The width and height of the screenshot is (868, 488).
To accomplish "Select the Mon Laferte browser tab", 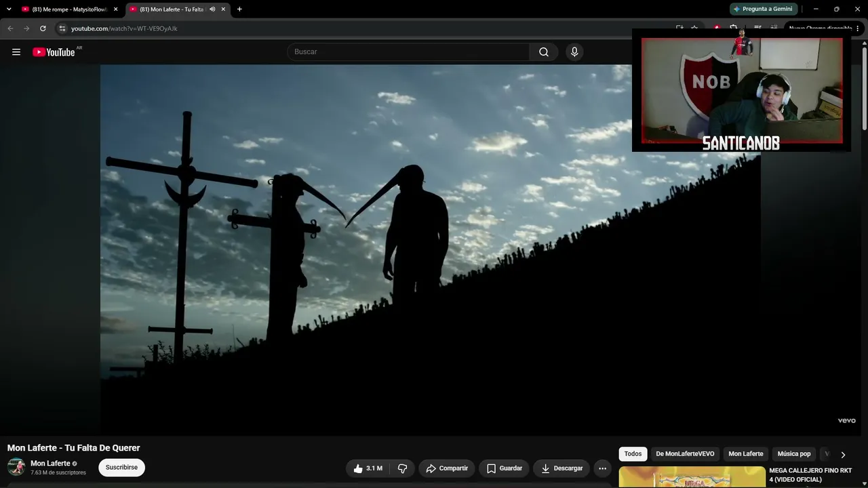I will [178, 9].
